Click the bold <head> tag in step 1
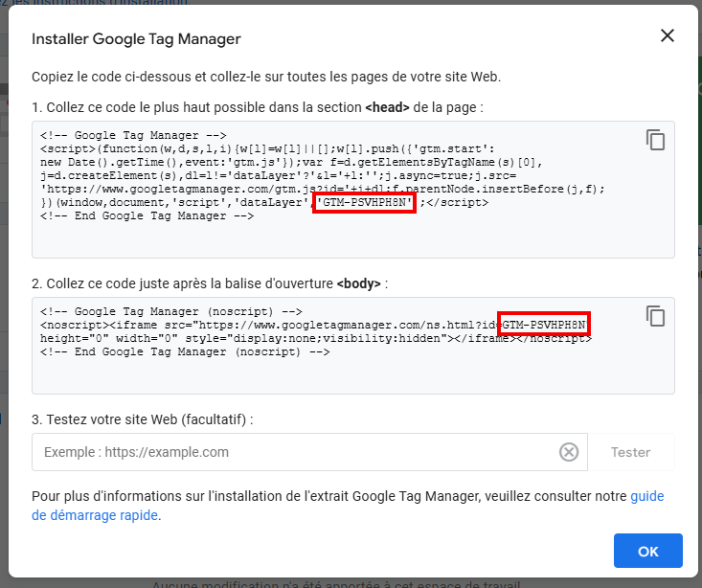 [x=387, y=107]
